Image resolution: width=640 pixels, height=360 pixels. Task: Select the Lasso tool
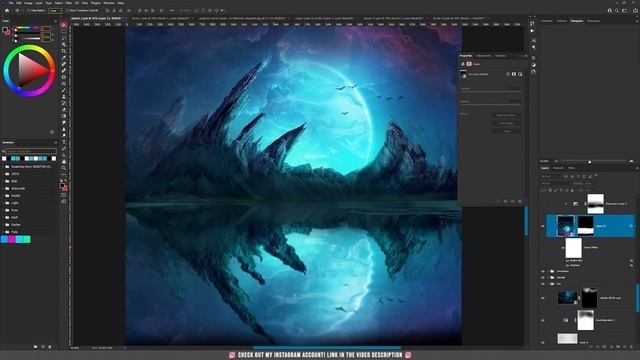click(x=64, y=38)
